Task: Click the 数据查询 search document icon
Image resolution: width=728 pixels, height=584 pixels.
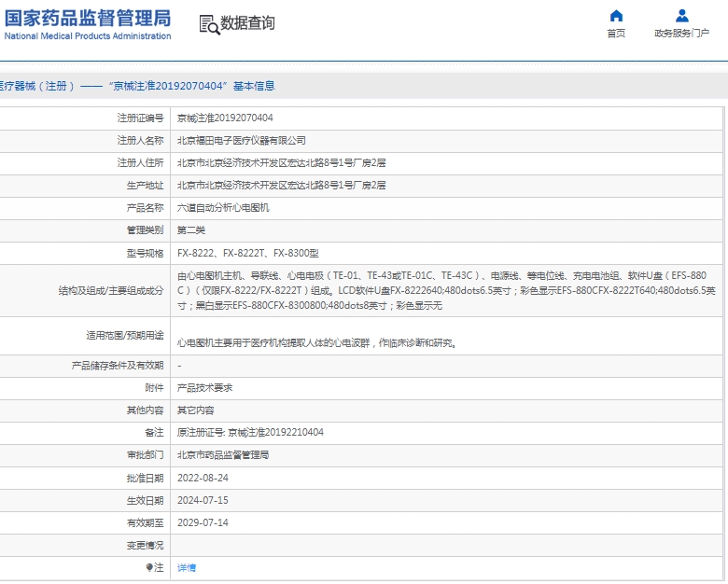Action: (209, 25)
